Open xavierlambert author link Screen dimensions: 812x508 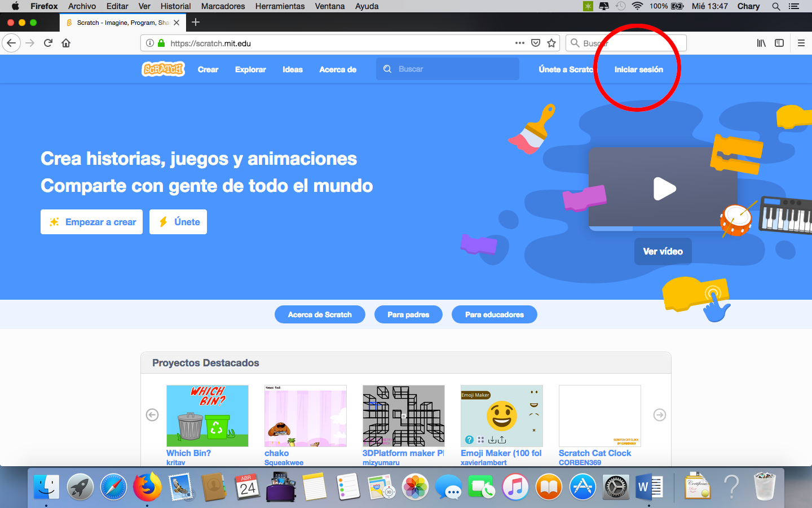[484, 462]
